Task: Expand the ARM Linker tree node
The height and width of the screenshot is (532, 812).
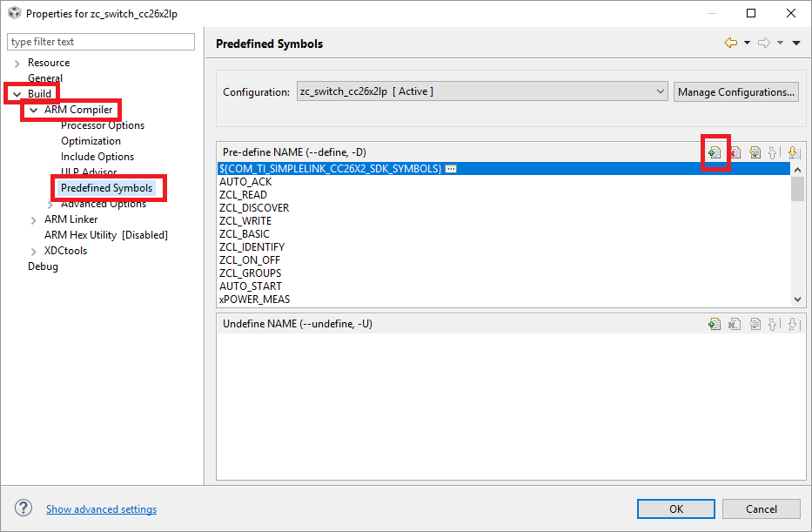Action: pos(33,219)
